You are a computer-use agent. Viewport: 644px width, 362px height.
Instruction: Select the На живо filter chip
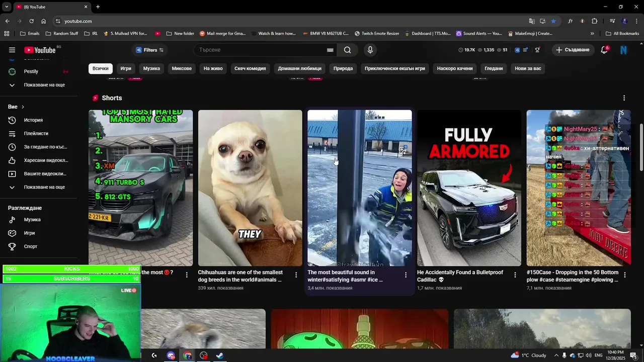pyautogui.click(x=213, y=68)
